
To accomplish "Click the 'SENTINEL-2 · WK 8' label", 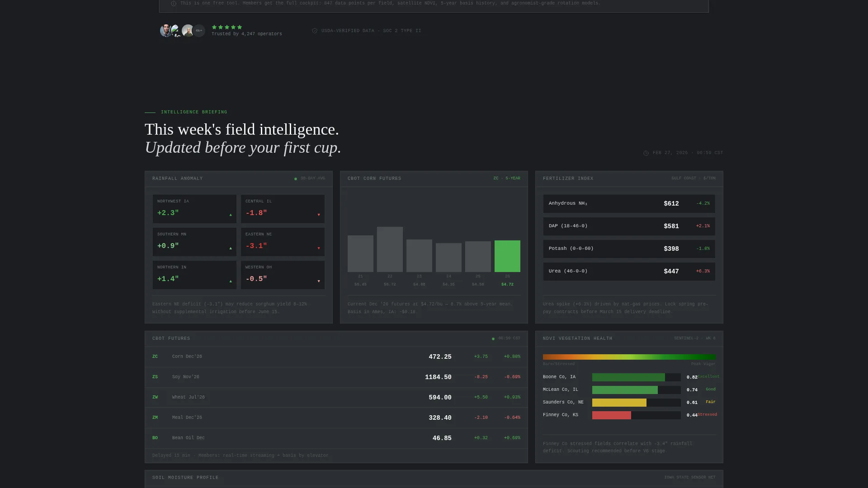I will tap(695, 338).
